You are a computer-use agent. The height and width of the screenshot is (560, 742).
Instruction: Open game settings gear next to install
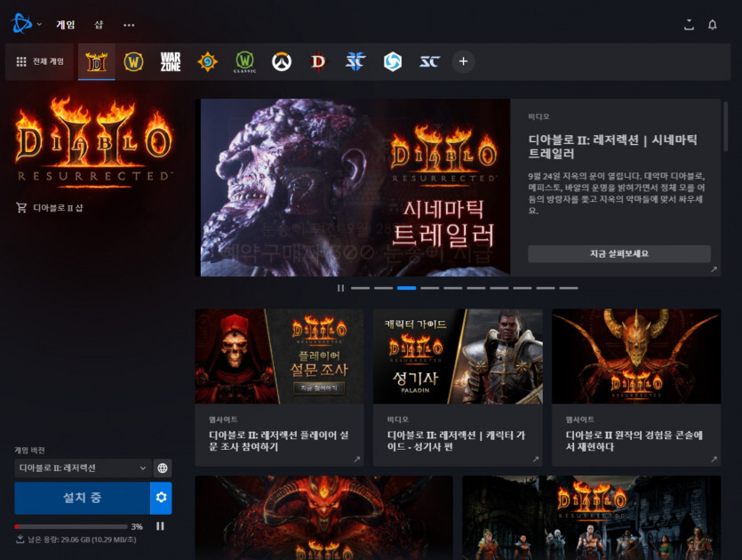pos(161,498)
